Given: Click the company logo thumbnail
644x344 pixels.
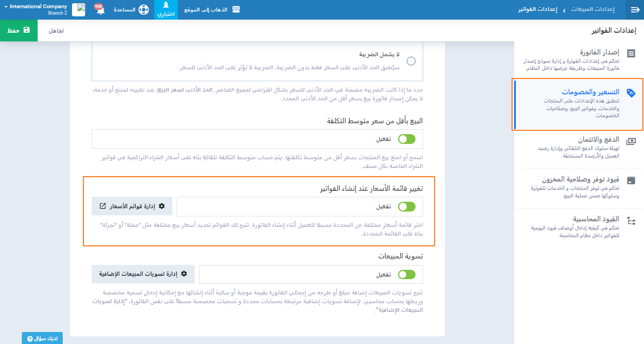Looking at the screenshot, I should 79,10.
